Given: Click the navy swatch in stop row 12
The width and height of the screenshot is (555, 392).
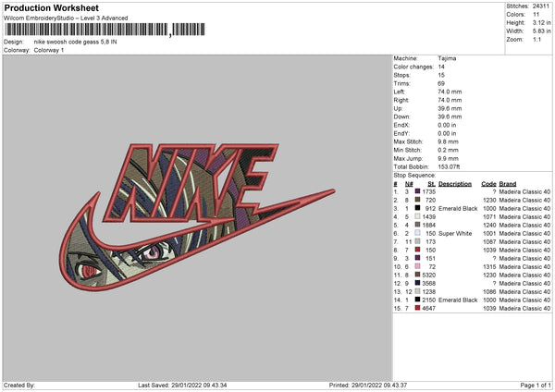Looking at the screenshot, I should coord(418,283).
